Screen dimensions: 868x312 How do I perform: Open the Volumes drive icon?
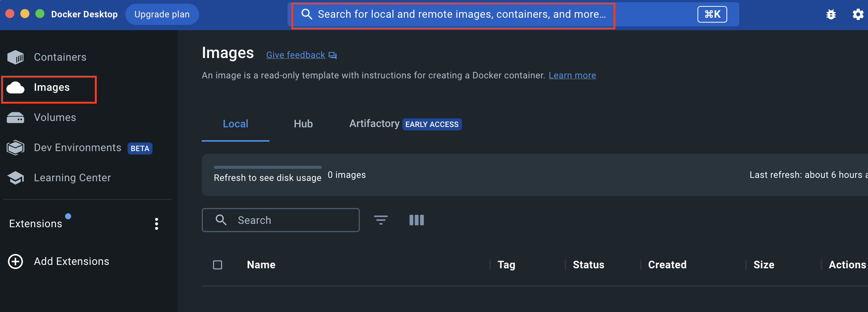15,118
